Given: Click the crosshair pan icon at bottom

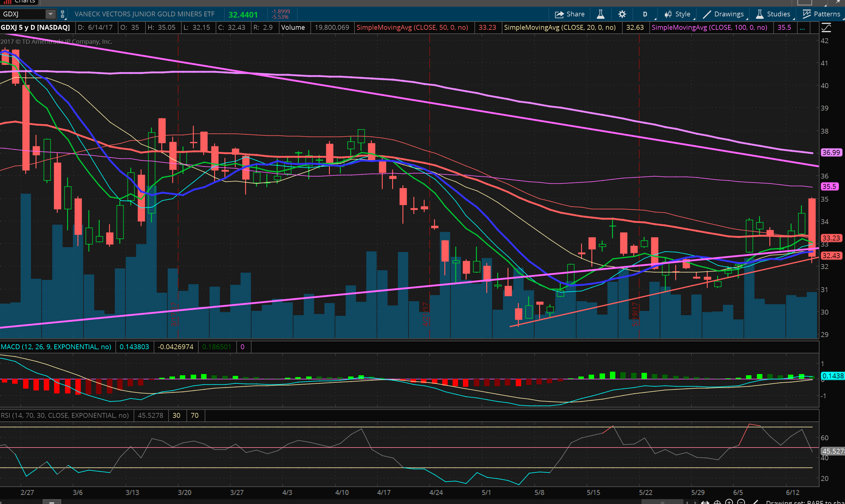Looking at the screenshot, I should (x=717, y=502).
